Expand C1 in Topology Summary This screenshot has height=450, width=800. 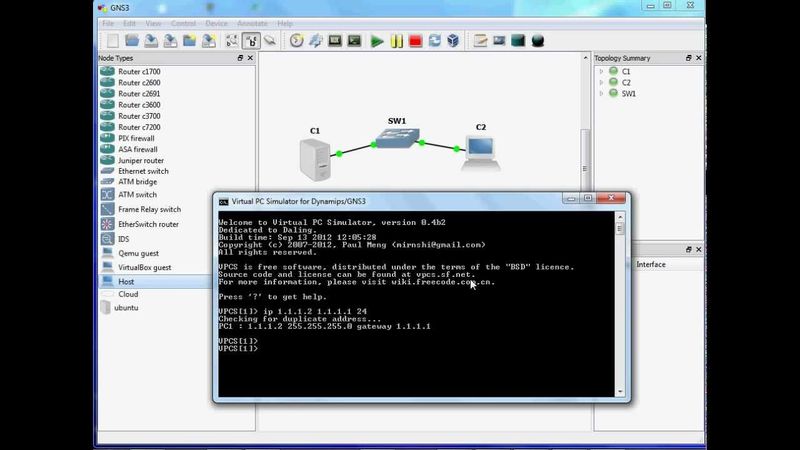(602, 71)
